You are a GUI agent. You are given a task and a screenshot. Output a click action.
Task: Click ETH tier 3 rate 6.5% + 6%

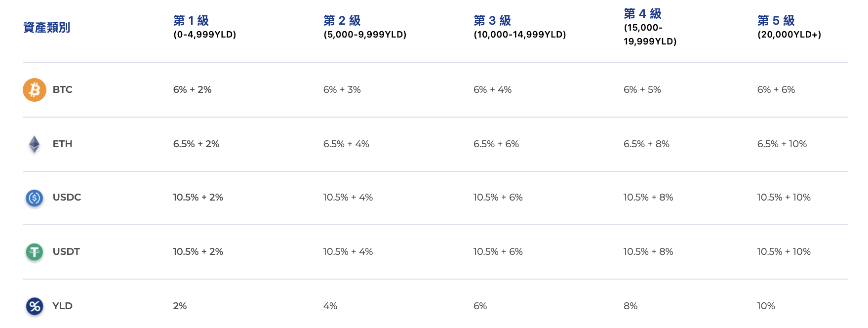(x=496, y=144)
